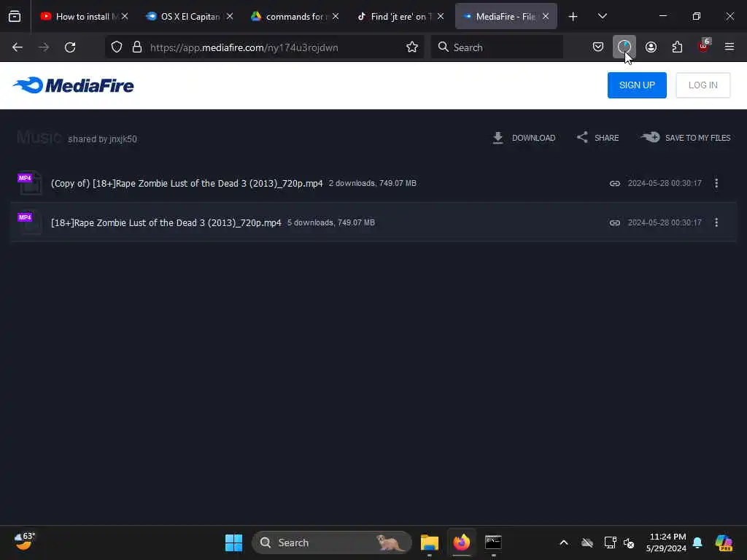The width and height of the screenshot is (747, 560).
Task: Open the blue circular downloads progress icon
Action: 624,47
